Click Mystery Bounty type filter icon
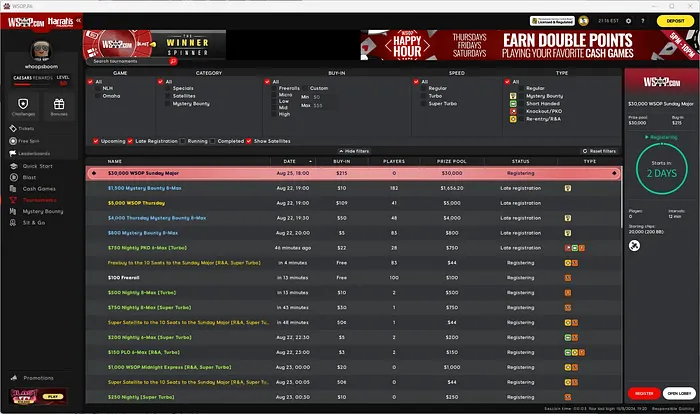The width and height of the screenshot is (700, 414). pos(513,96)
